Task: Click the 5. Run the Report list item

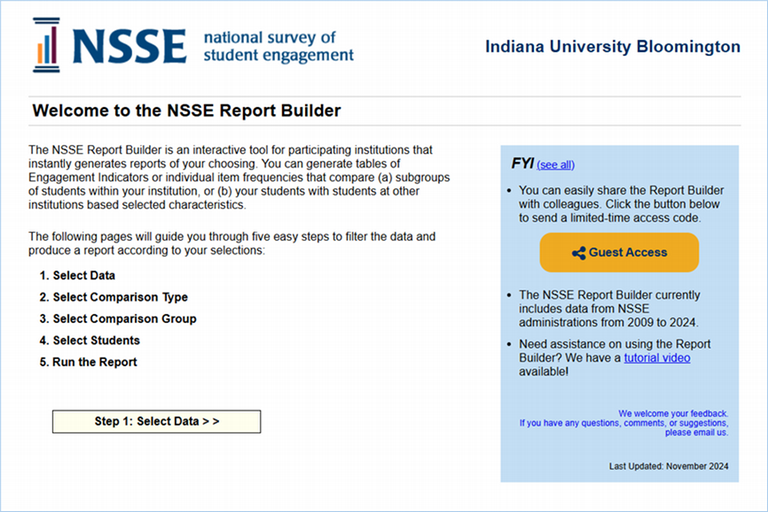Action: (x=88, y=362)
